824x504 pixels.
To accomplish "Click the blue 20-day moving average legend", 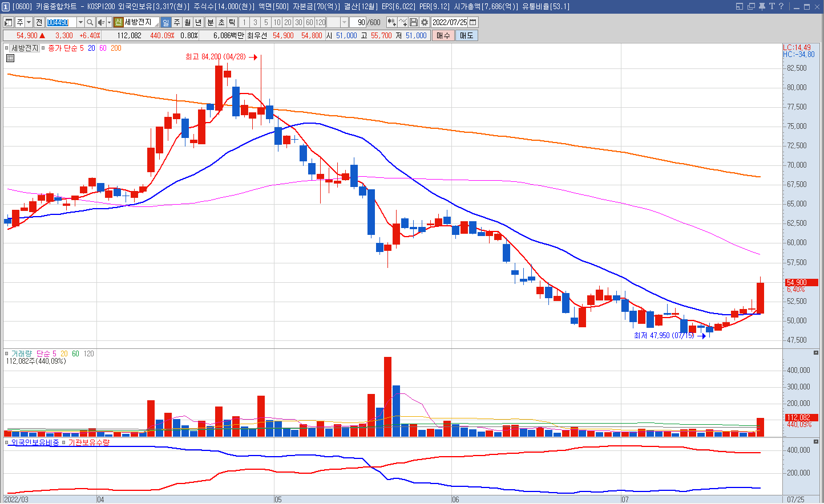I will pyautogui.click(x=91, y=48).
